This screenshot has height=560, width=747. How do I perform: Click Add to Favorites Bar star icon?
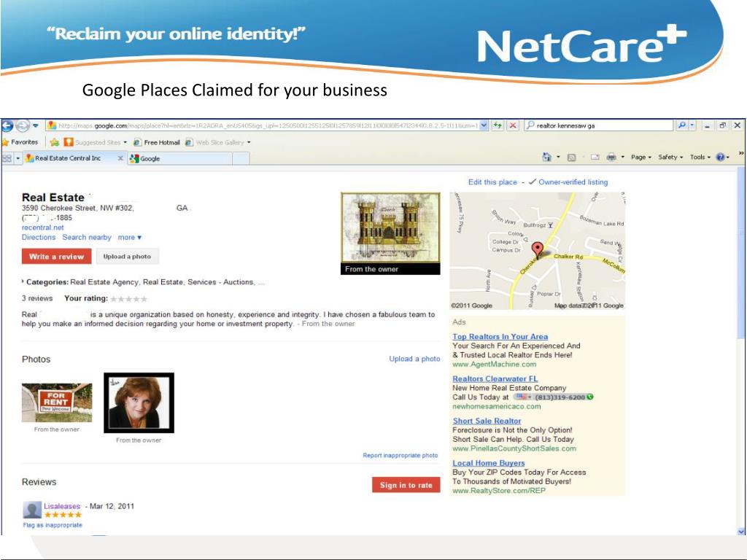54,142
